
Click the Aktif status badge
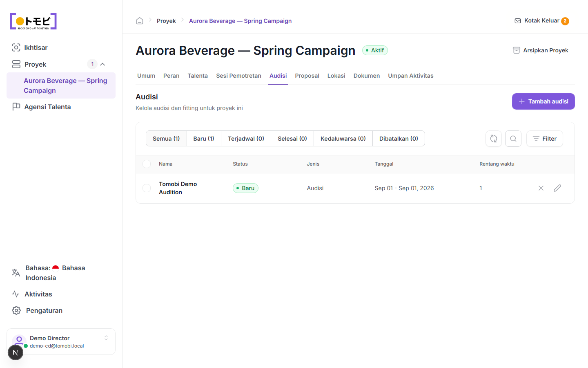(x=375, y=50)
